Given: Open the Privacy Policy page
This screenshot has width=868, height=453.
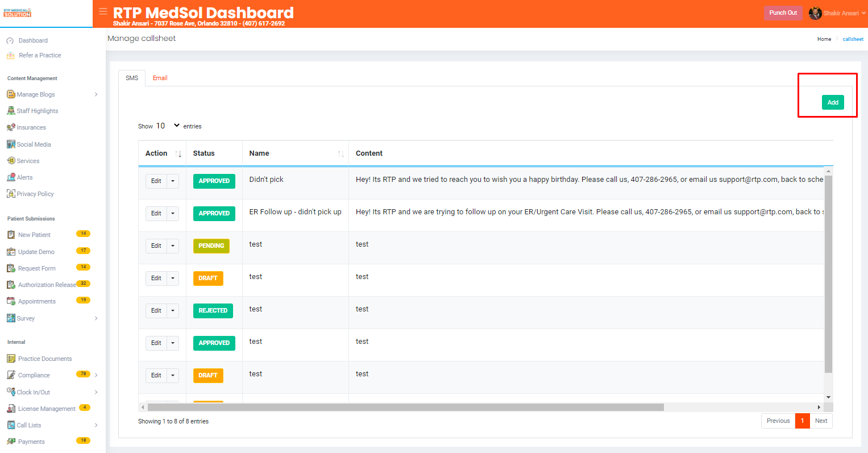Looking at the screenshot, I should (x=35, y=194).
